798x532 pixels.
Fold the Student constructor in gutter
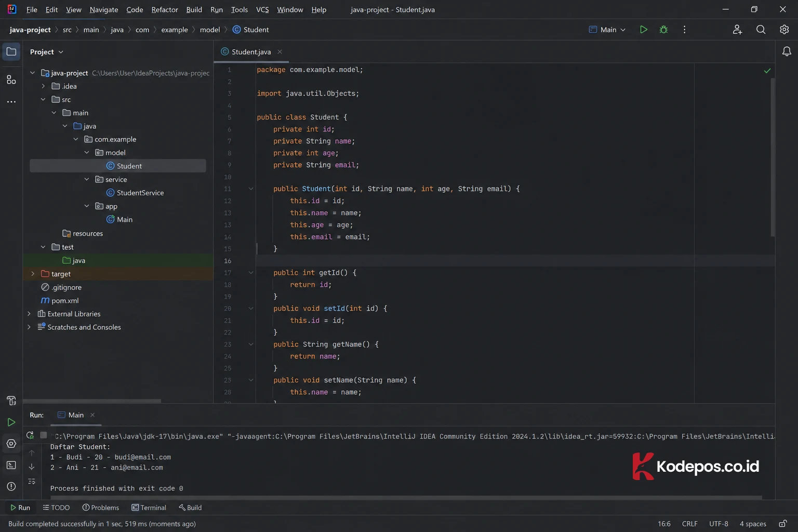[x=250, y=189]
